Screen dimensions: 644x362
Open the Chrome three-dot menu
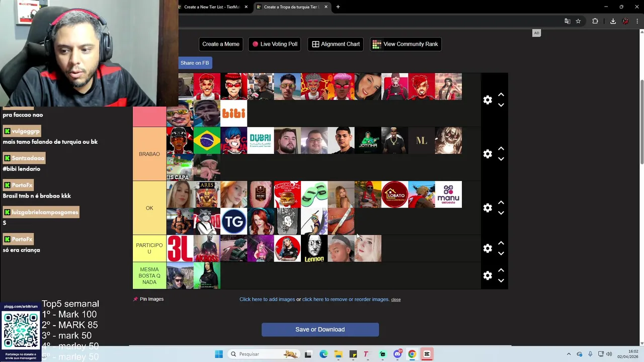click(x=637, y=21)
